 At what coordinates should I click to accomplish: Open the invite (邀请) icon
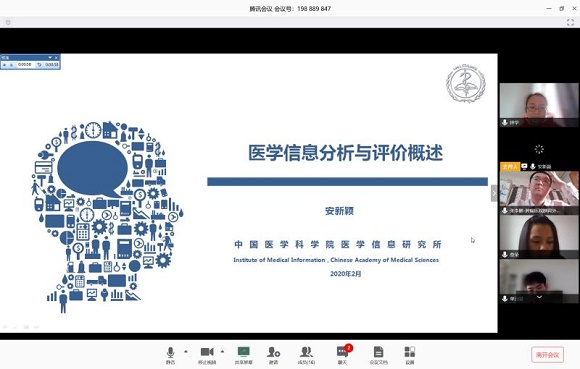coord(273,352)
